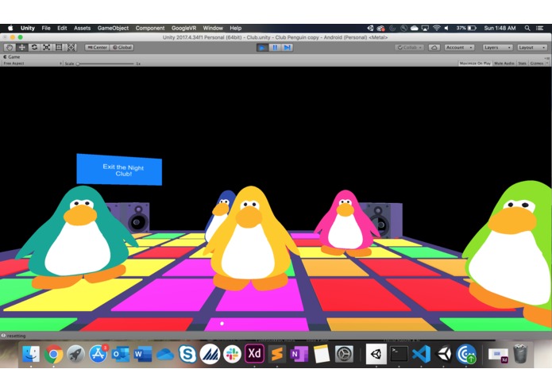Image resolution: width=552 pixels, height=392 pixels.
Task: Open Trash in the dock
Action: click(520, 354)
